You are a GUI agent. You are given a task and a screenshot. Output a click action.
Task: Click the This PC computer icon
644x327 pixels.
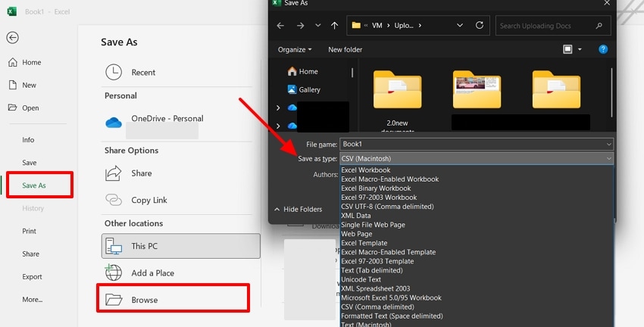[x=114, y=246]
